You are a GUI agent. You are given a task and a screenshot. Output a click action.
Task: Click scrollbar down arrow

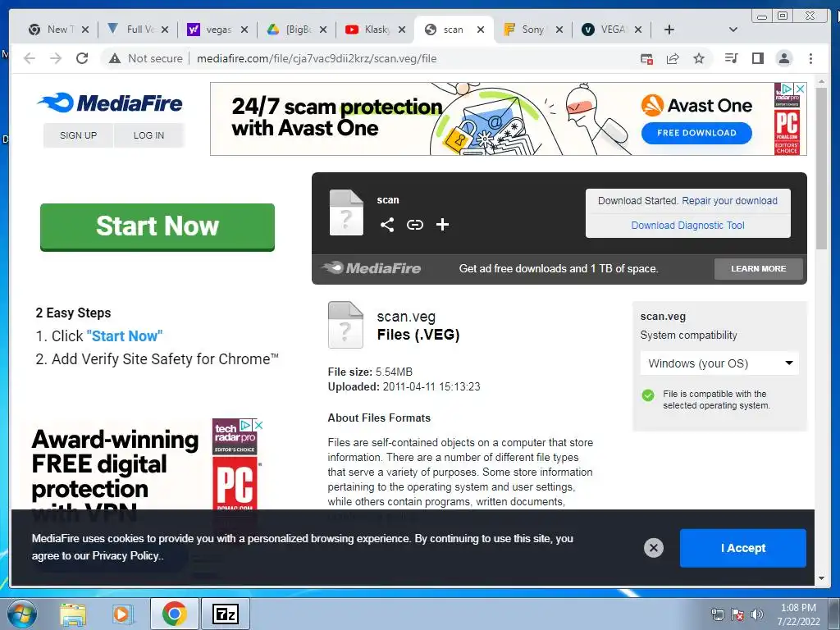[822, 578]
